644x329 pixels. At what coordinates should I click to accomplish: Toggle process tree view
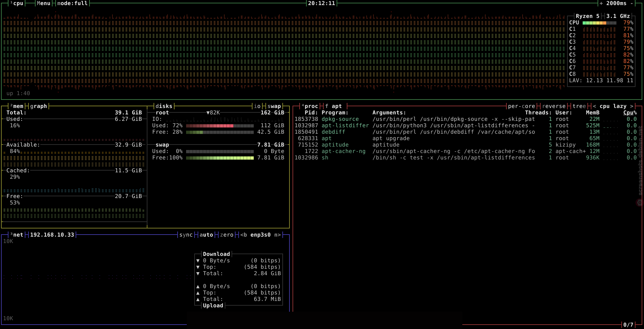[x=579, y=106]
